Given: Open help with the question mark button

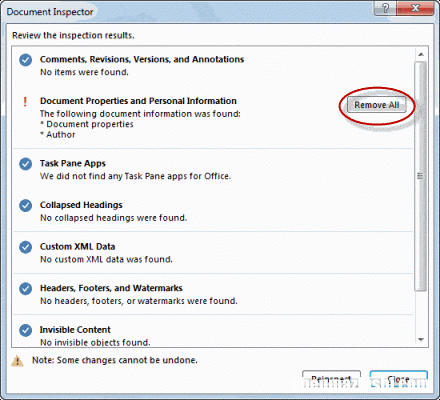Looking at the screenshot, I should tap(385, 8).
